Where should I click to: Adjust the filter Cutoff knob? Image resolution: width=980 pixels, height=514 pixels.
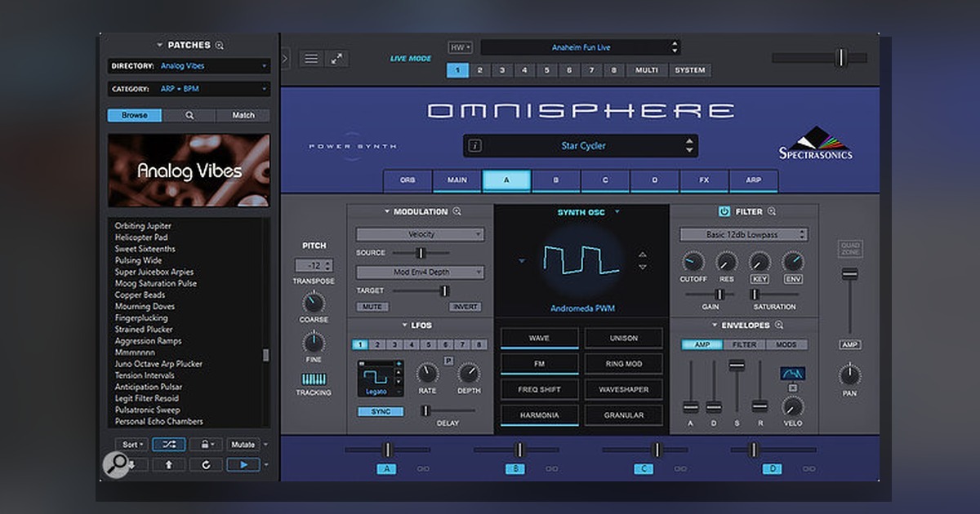click(x=693, y=262)
